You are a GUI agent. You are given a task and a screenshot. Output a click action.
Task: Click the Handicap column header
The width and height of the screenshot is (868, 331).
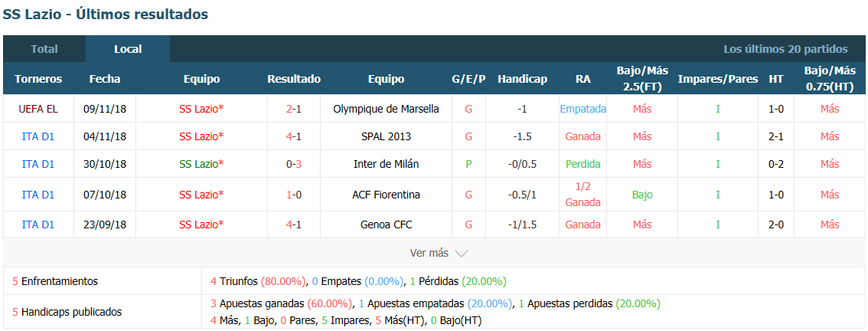(522, 79)
